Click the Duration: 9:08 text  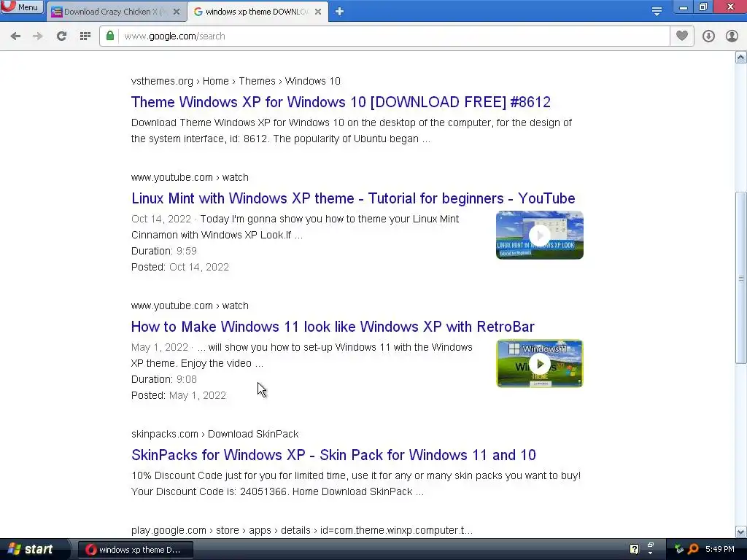164,379
